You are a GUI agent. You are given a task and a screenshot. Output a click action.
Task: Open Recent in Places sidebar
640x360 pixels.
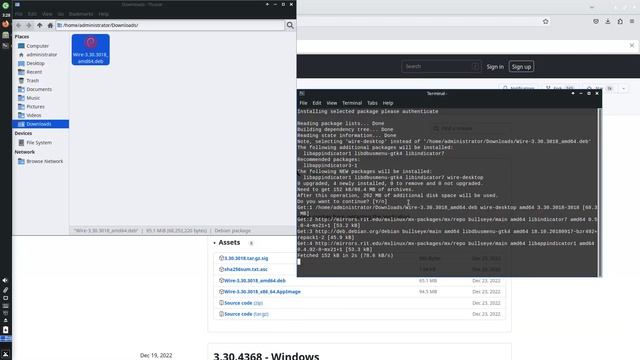click(x=34, y=72)
